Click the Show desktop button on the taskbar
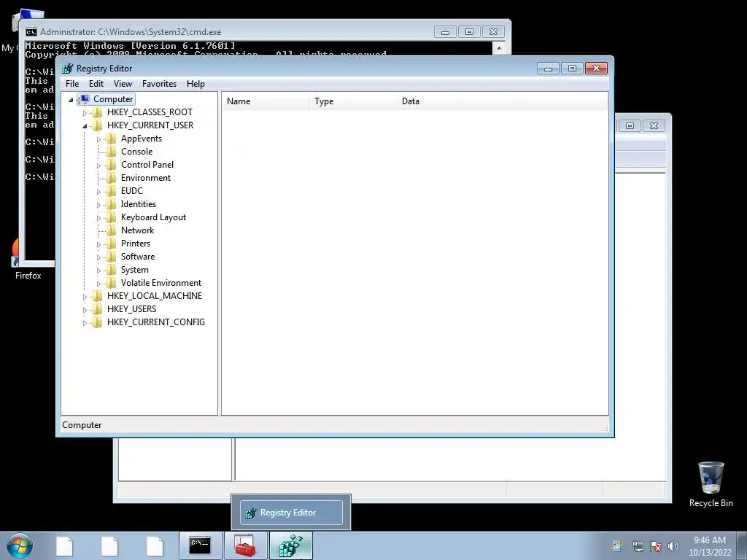Screen dimensions: 747x560 tap(742, 546)
